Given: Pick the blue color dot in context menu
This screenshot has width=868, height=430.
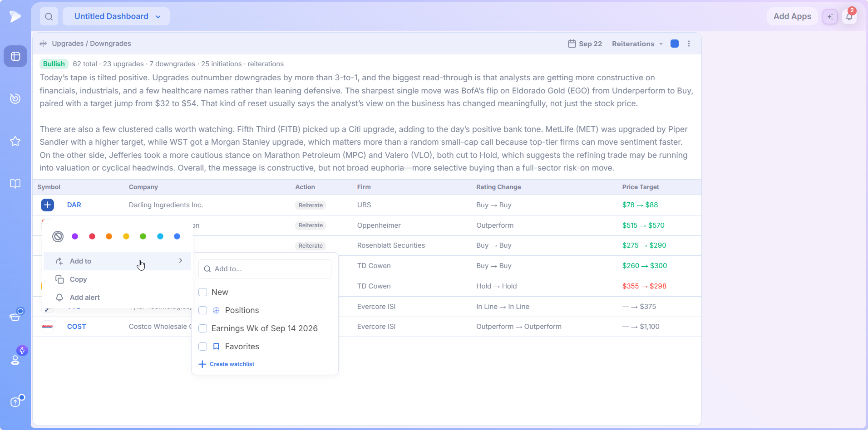Looking at the screenshot, I should 177,236.
